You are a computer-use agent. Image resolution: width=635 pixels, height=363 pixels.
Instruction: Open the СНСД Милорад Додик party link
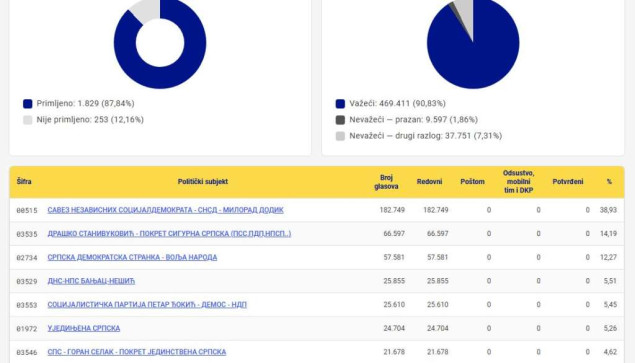(x=165, y=210)
